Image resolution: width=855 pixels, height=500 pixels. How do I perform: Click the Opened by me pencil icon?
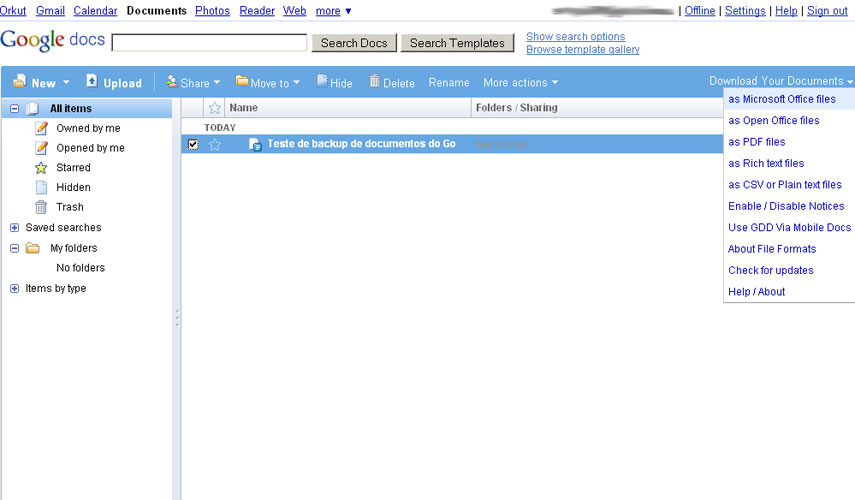(x=41, y=148)
